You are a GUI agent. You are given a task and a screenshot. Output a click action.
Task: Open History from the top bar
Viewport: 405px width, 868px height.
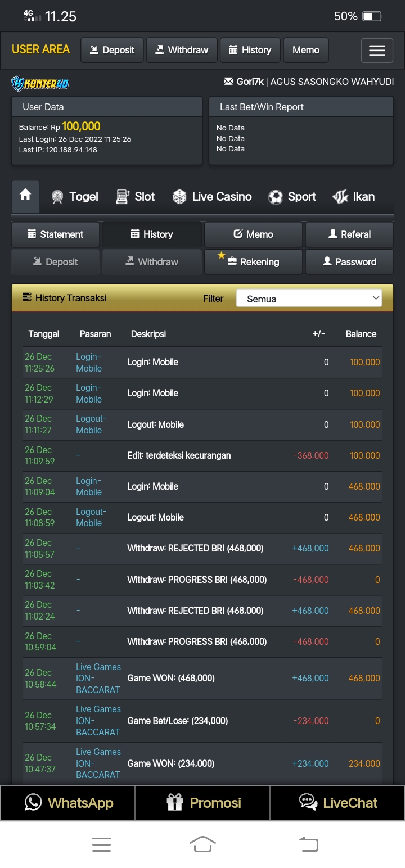click(250, 51)
